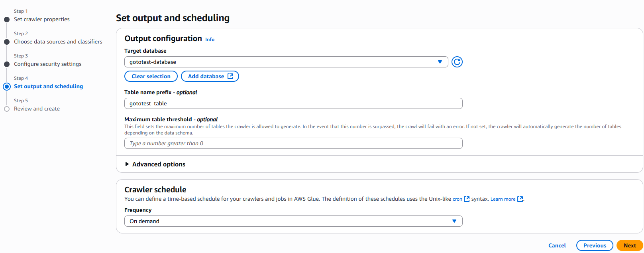This screenshot has width=644, height=253.
Task: Go to Set crawler properties step
Action: (x=42, y=19)
